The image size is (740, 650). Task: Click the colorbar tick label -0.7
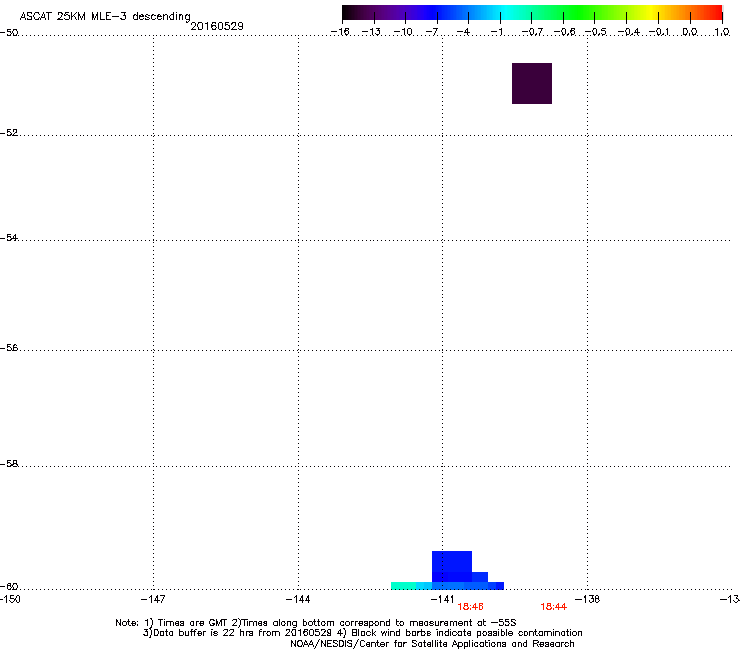coord(532,32)
